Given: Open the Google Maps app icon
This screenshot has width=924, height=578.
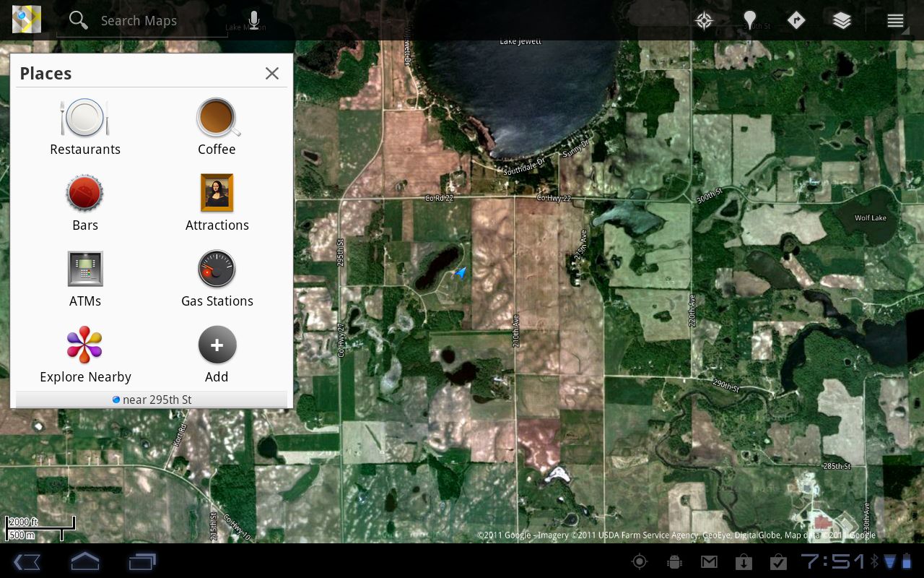Looking at the screenshot, I should [x=27, y=20].
